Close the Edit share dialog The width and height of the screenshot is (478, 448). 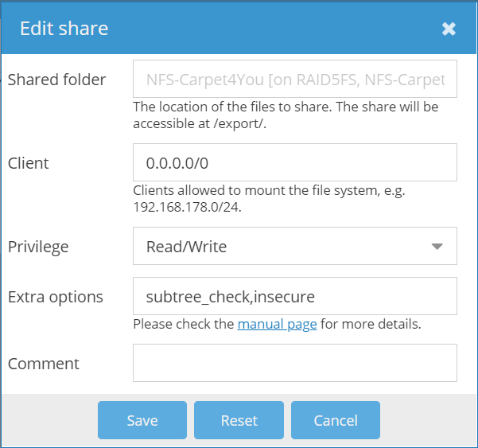[449, 29]
